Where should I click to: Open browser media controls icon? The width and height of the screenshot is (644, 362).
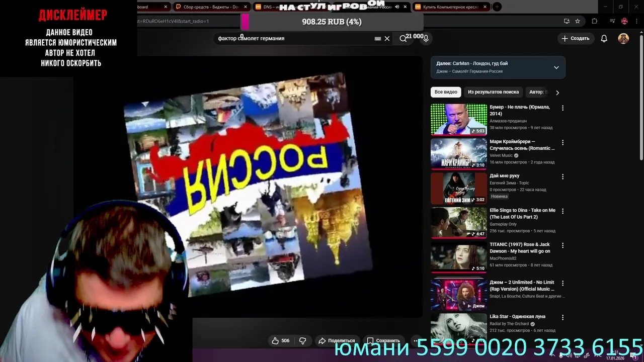(612, 21)
